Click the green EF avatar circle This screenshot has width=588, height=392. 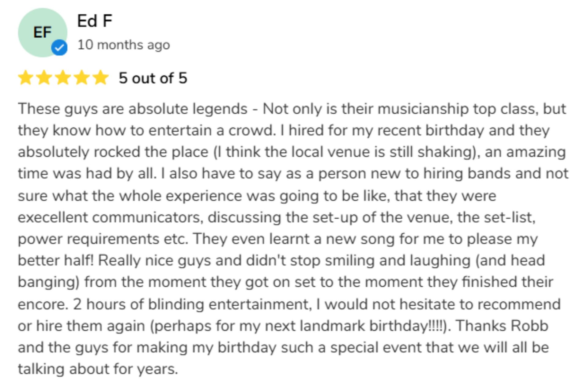pos(40,31)
